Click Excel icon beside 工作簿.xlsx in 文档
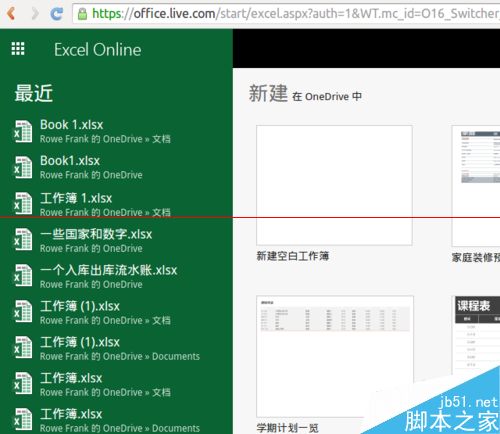 (x=23, y=383)
